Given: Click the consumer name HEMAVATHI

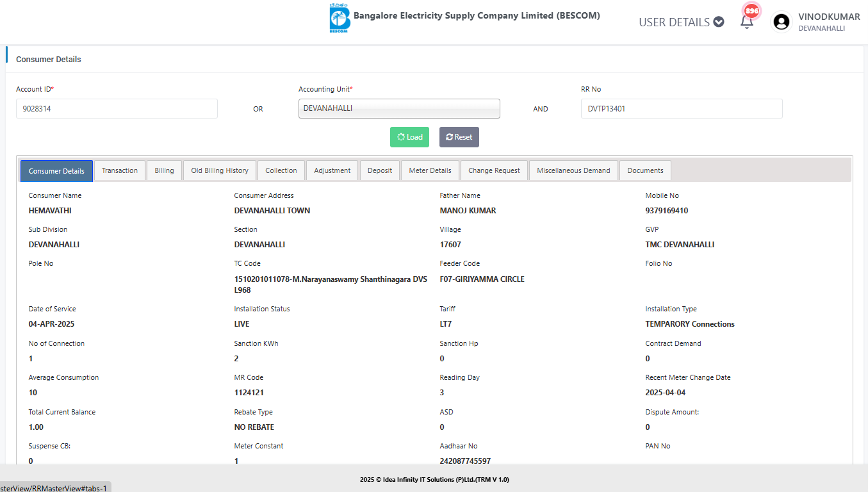Looking at the screenshot, I should coord(50,211).
